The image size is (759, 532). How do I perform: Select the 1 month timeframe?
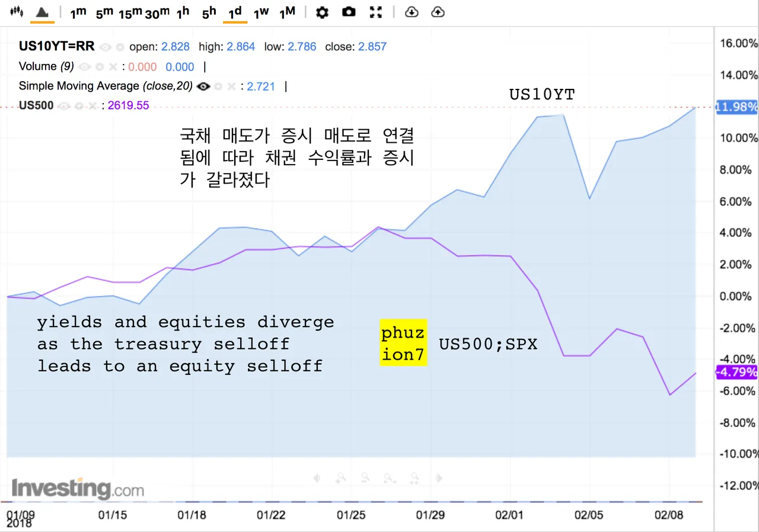coord(288,12)
